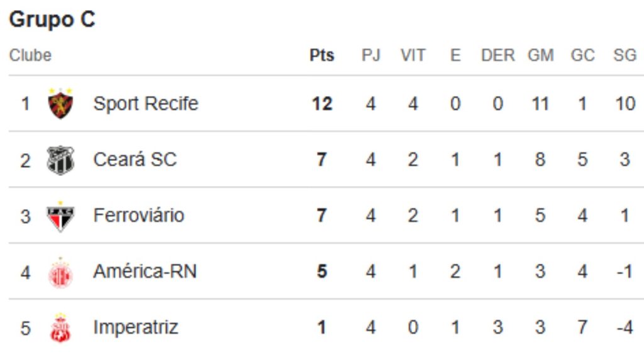Click the PJ column header

coord(371,55)
